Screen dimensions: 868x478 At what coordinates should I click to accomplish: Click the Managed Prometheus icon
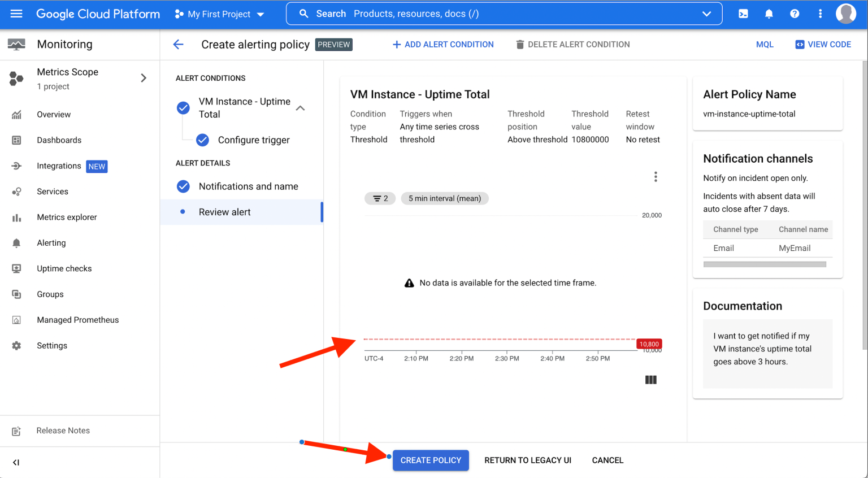(16, 320)
